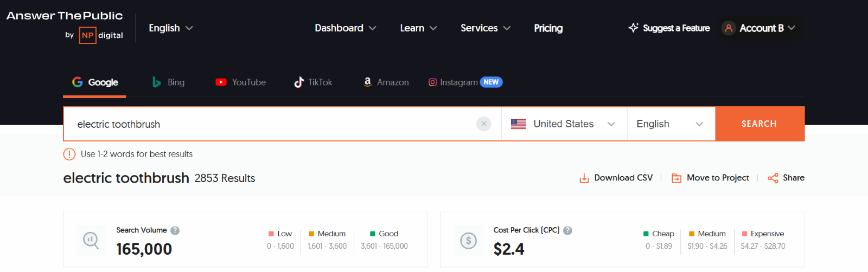Click into the electric toothbrush search field
The image size is (868, 272).
(x=271, y=124)
